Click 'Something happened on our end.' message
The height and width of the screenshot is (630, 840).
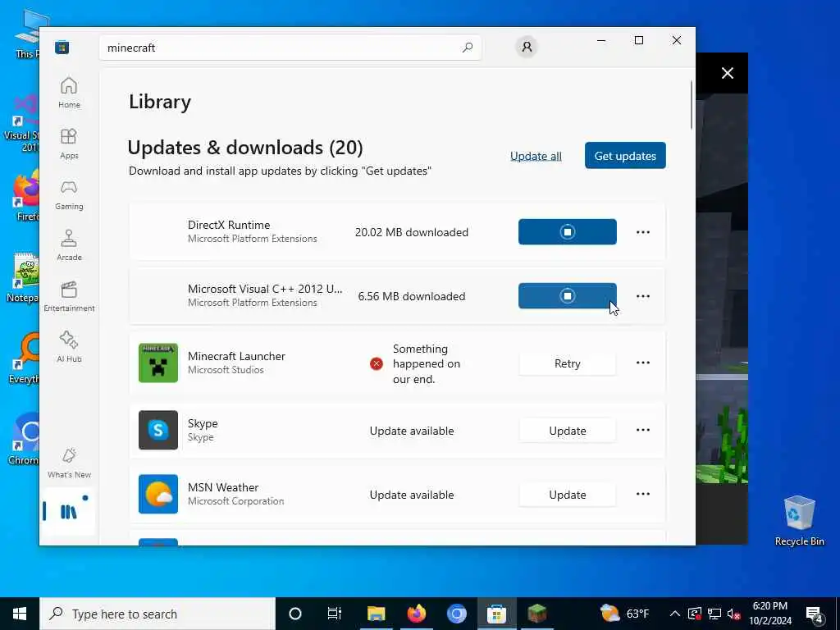click(427, 363)
